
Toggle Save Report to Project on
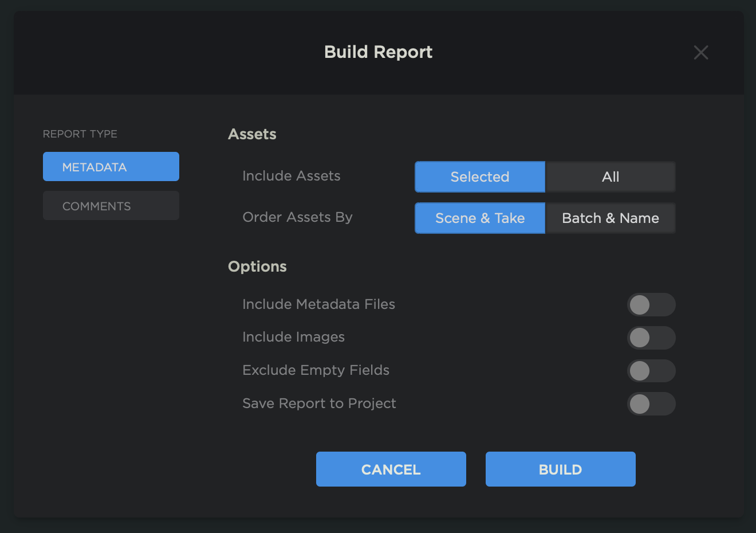click(651, 404)
